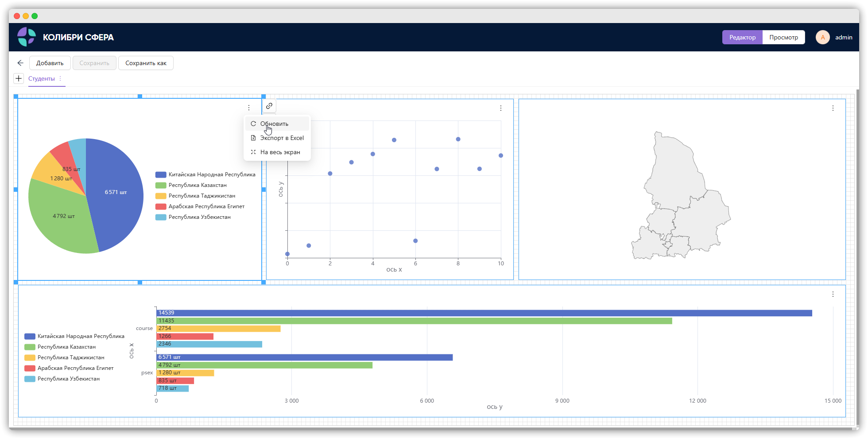Viewport: 868px width, 439px height.
Task: Click the admin username
Action: click(x=844, y=37)
